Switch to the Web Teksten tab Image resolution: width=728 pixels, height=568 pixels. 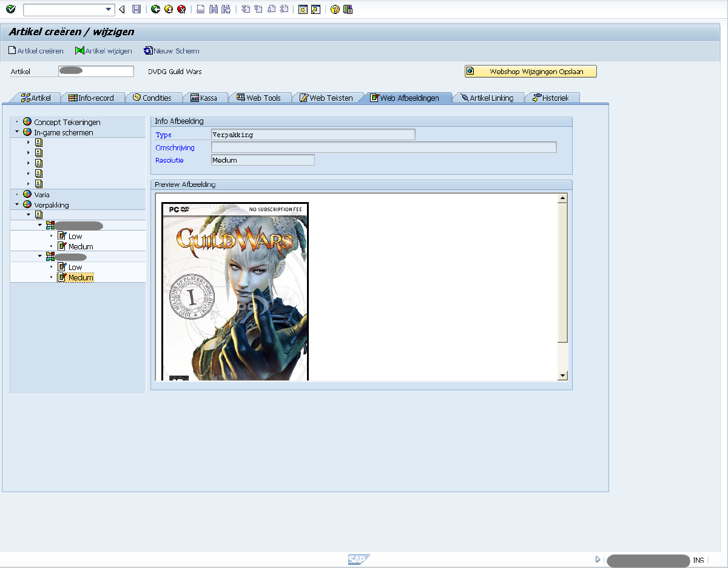tap(331, 98)
